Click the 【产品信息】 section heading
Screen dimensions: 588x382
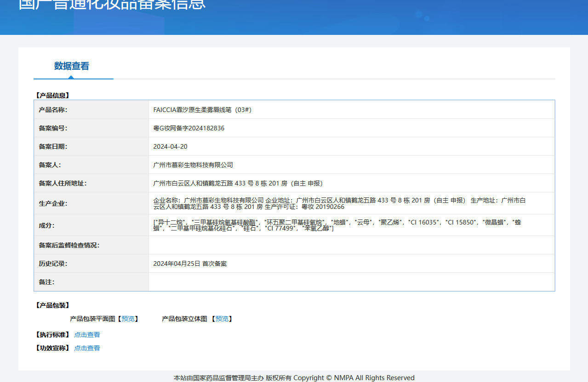[52, 95]
